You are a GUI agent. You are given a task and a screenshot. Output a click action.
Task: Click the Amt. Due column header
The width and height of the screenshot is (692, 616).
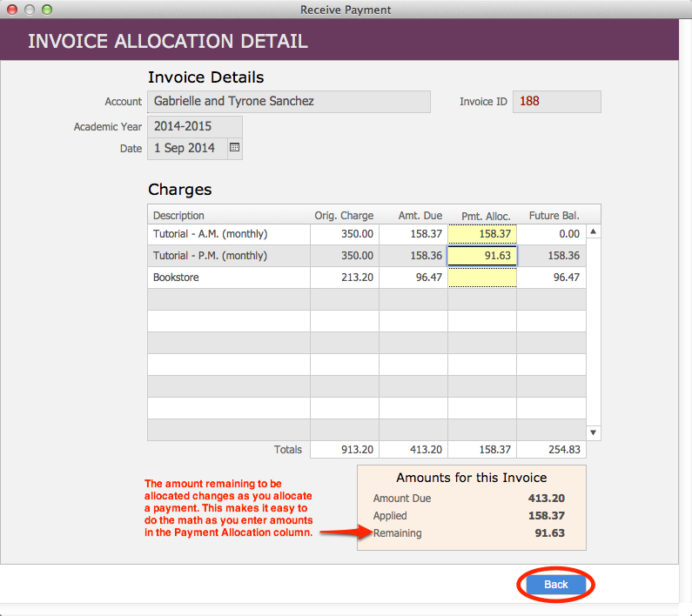click(x=420, y=215)
